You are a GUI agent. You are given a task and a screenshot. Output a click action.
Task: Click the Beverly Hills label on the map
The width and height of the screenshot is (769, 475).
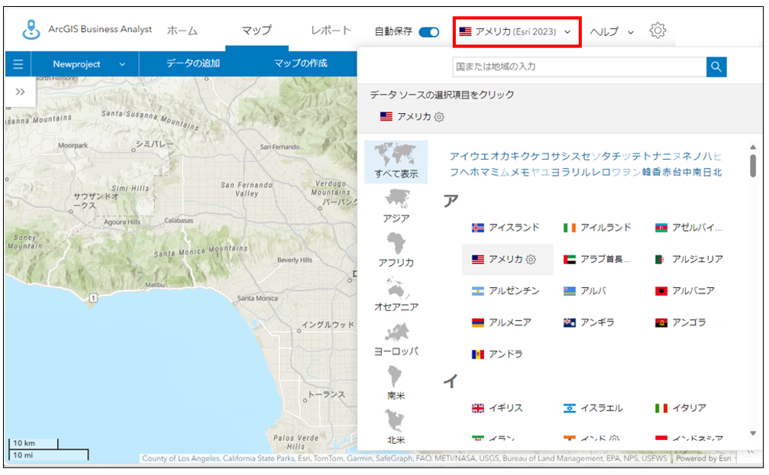(294, 260)
